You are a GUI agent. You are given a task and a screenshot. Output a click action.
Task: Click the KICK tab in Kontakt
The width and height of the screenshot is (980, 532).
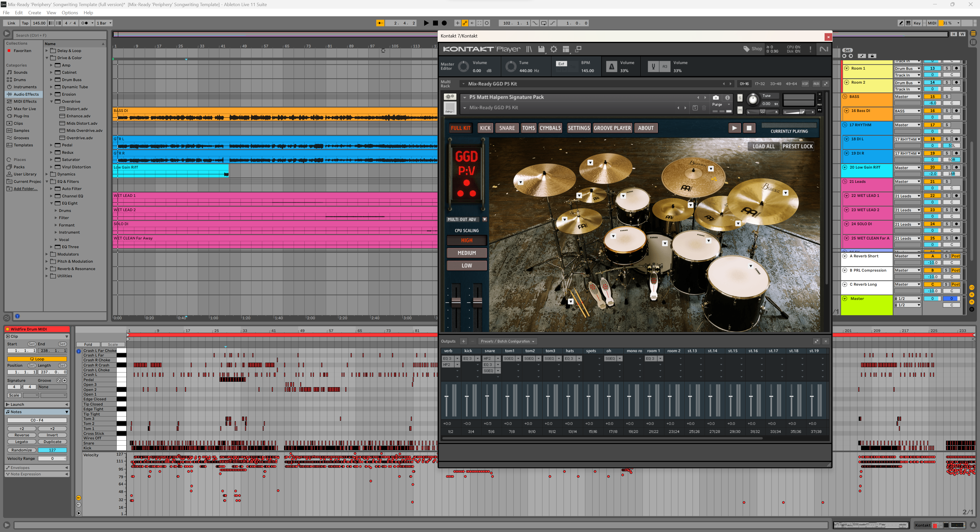(x=484, y=128)
